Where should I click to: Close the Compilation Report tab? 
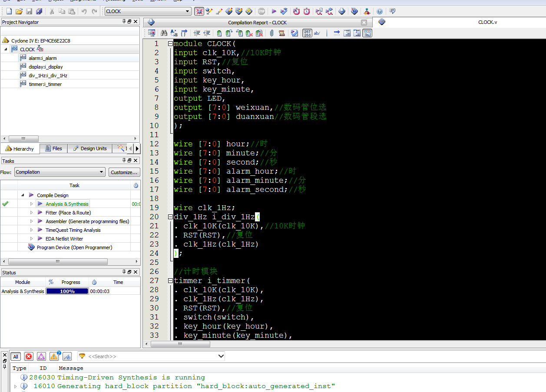pos(364,23)
